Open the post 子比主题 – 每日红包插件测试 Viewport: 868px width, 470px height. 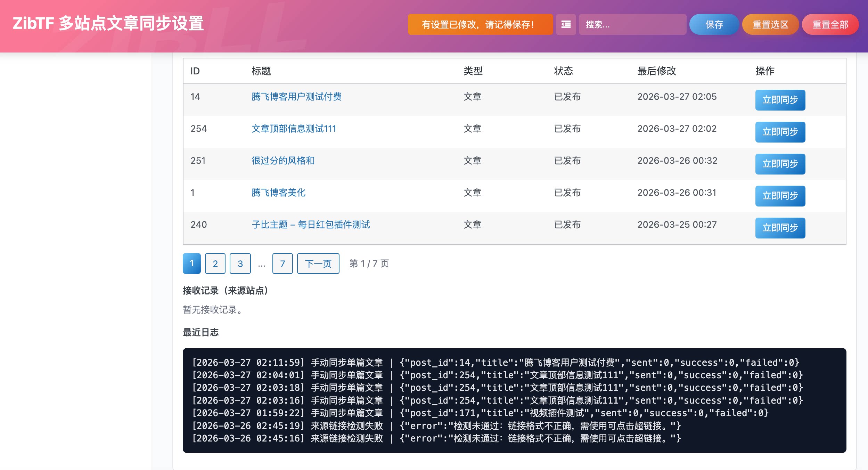310,224
